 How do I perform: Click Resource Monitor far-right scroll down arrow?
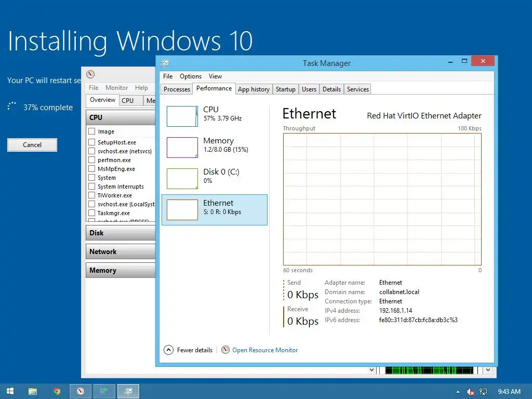coord(488,370)
